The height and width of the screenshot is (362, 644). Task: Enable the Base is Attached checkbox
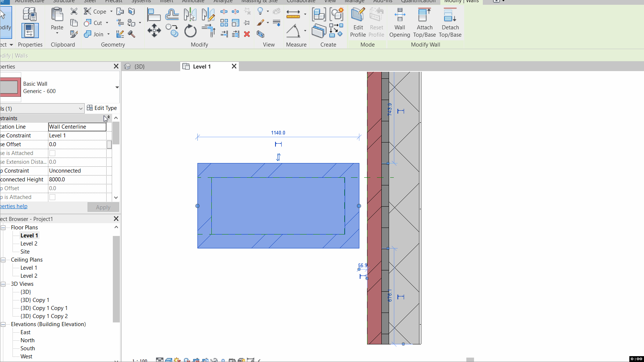52,153
